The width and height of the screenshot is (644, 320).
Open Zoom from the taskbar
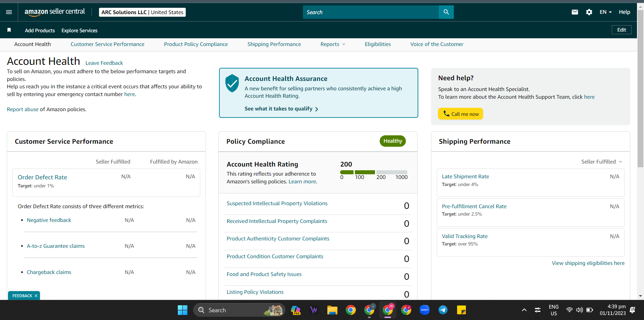point(425,310)
